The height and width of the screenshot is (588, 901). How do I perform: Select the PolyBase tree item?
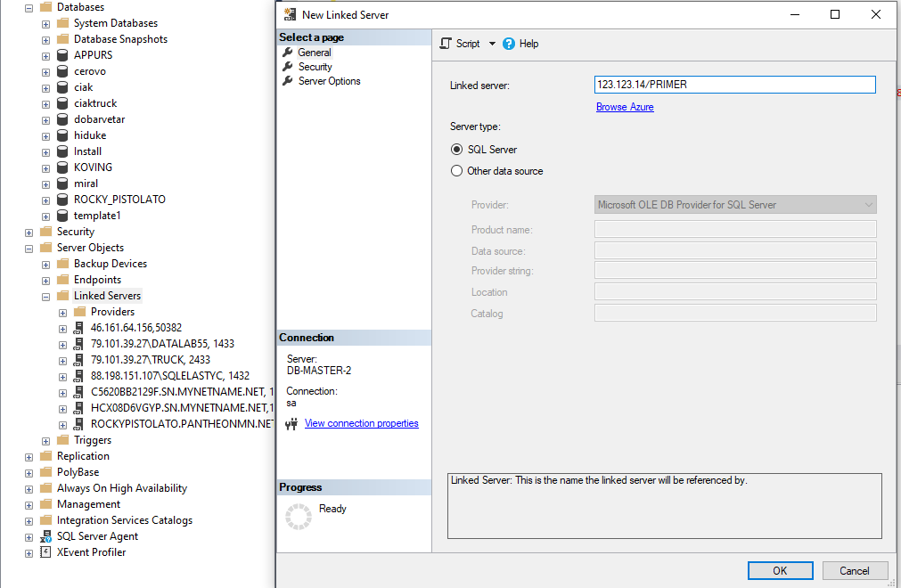tap(78, 472)
